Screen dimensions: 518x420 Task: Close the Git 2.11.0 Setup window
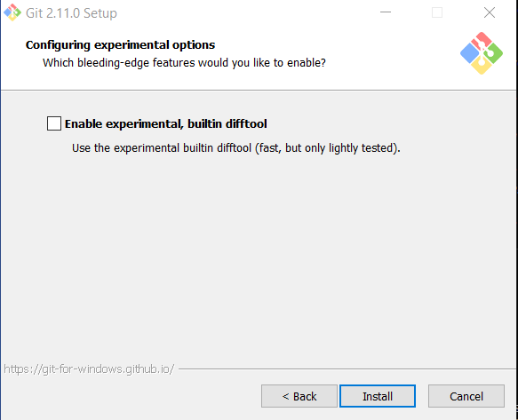pyautogui.click(x=490, y=12)
